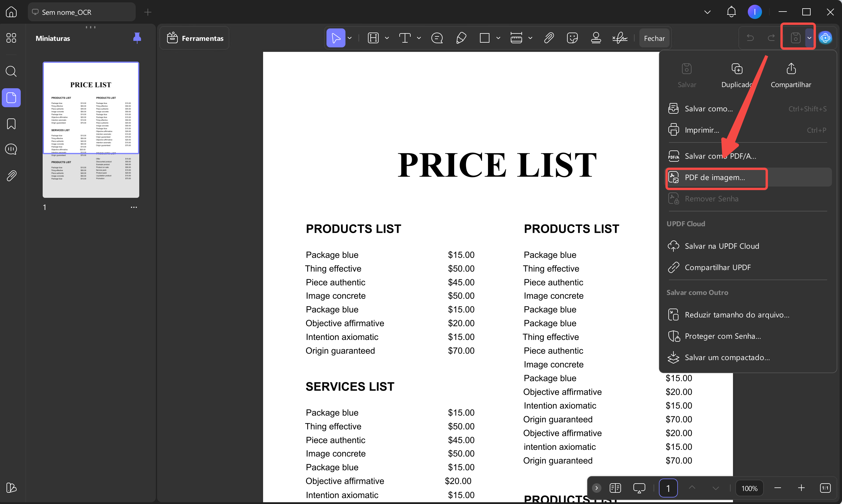The width and height of the screenshot is (842, 504).
Task: Open the thumbnails grid sidebar icon
Action: pos(11,38)
